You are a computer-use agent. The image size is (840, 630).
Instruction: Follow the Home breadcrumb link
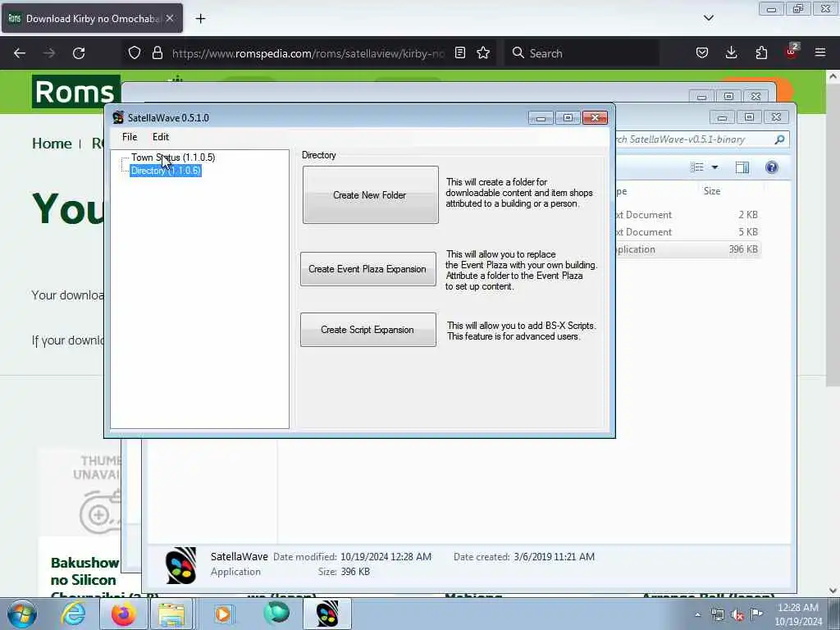pyautogui.click(x=52, y=144)
